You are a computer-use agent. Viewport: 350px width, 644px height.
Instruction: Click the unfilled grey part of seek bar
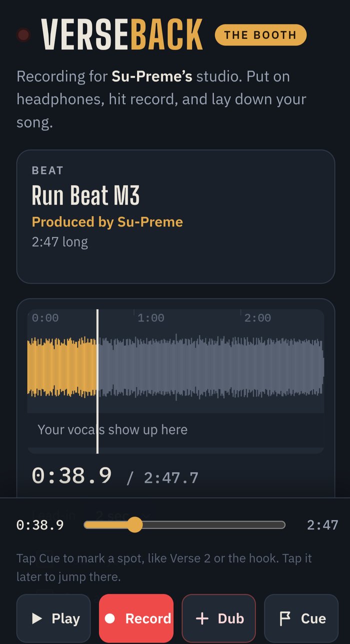[213, 525]
